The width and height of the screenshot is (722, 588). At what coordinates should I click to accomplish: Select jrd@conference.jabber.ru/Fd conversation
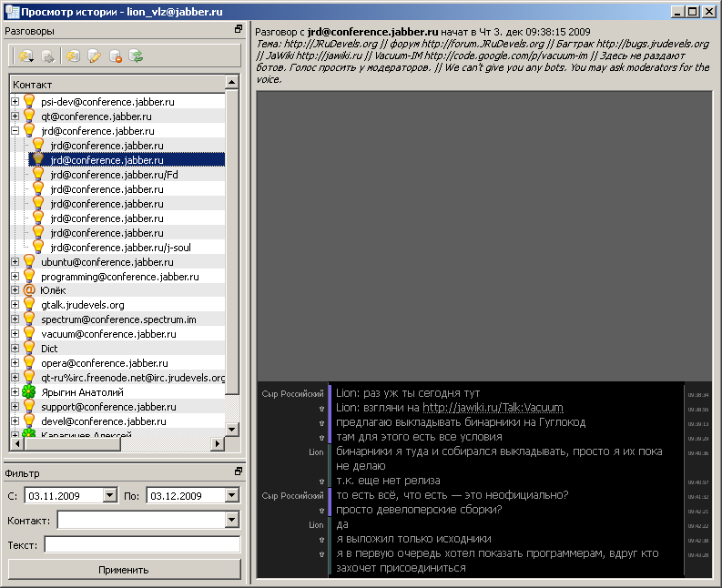[114, 175]
